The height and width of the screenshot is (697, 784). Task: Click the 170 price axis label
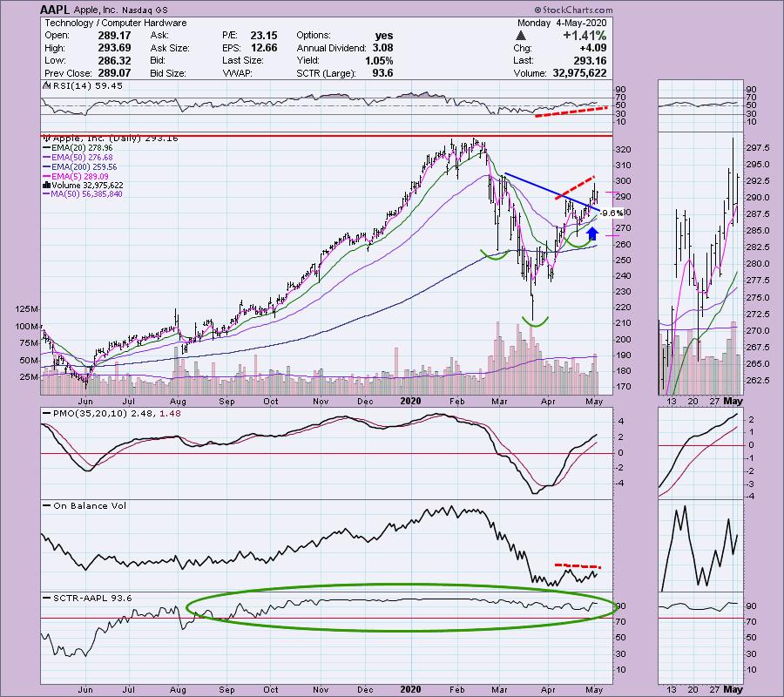point(624,387)
